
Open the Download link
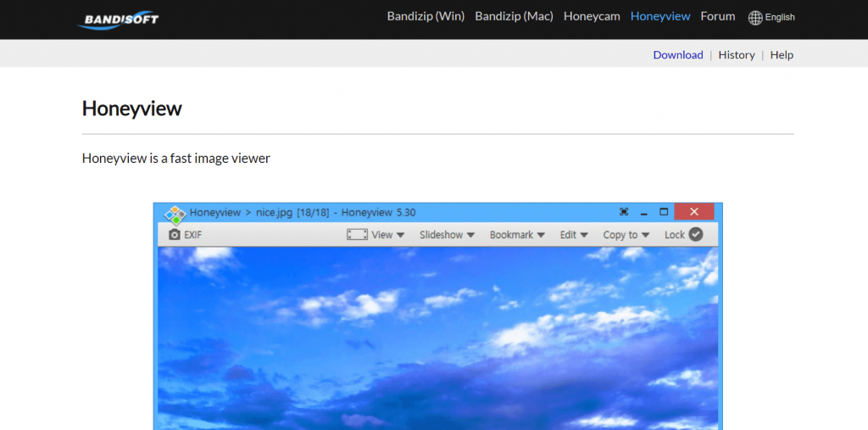[678, 55]
